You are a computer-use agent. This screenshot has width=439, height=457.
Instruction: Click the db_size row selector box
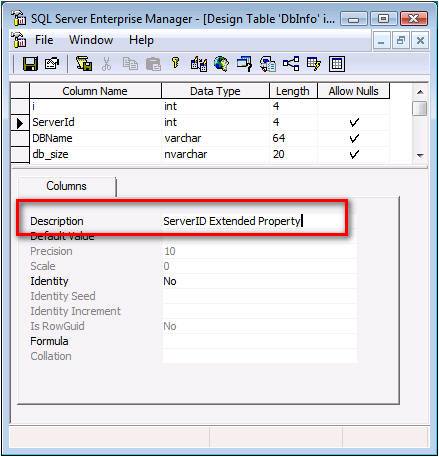[20, 155]
